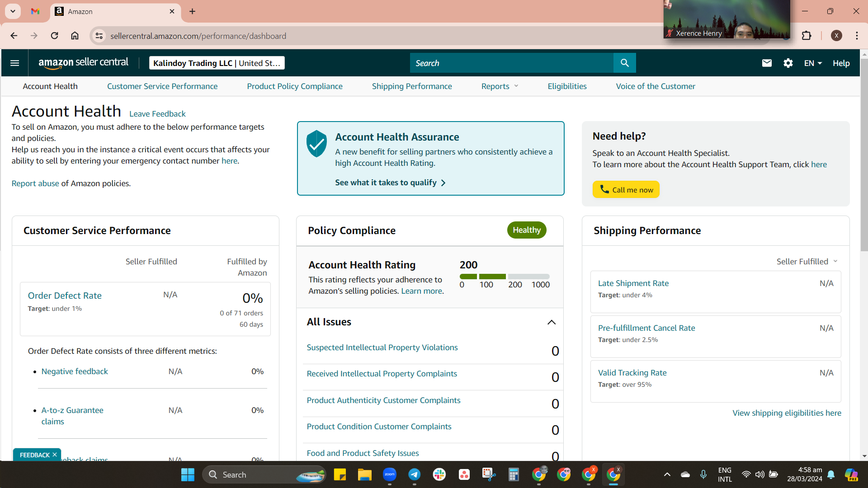Image resolution: width=868 pixels, height=488 pixels.
Task: Open the browser extensions puzzle icon
Action: click(x=807, y=36)
